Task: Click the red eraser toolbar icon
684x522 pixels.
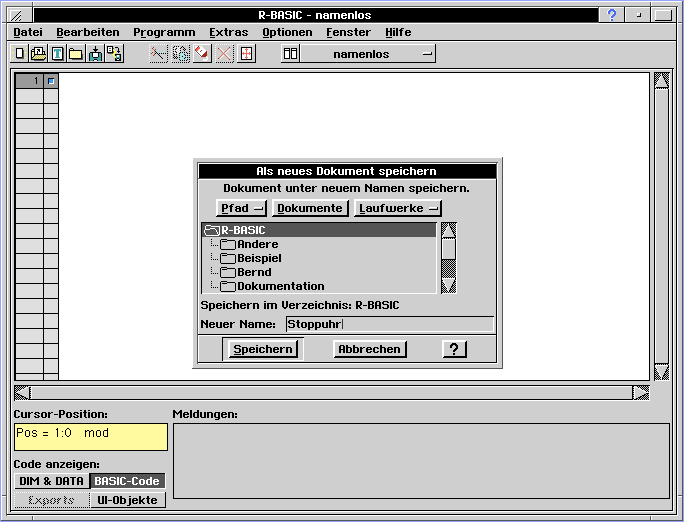Action: [202, 54]
